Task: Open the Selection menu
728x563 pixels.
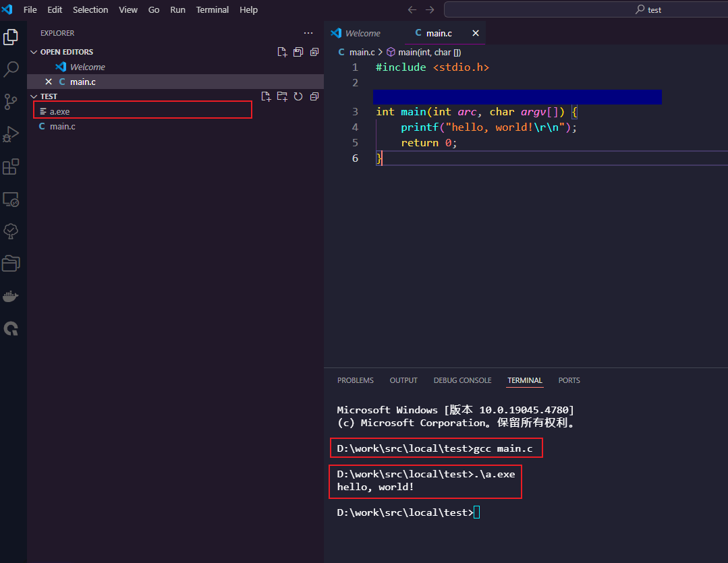Action: point(90,9)
